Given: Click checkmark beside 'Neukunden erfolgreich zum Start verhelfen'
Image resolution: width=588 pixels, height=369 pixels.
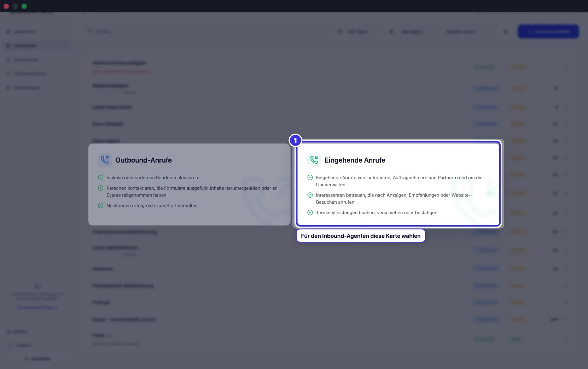Looking at the screenshot, I should point(101,205).
